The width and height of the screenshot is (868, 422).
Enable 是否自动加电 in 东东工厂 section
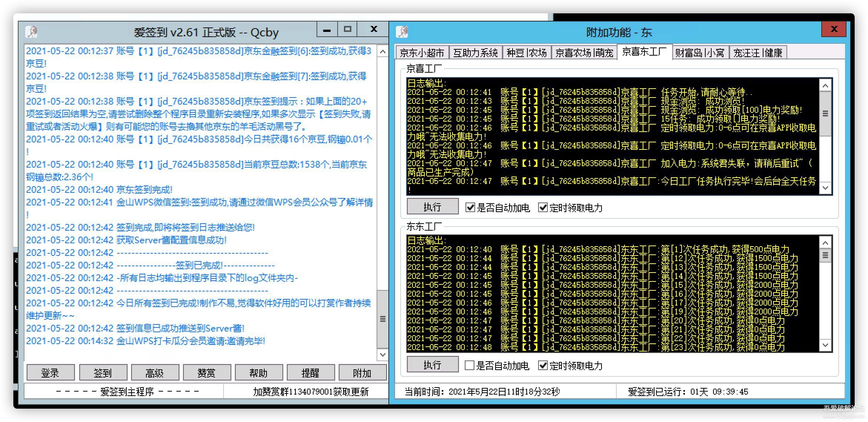click(470, 365)
